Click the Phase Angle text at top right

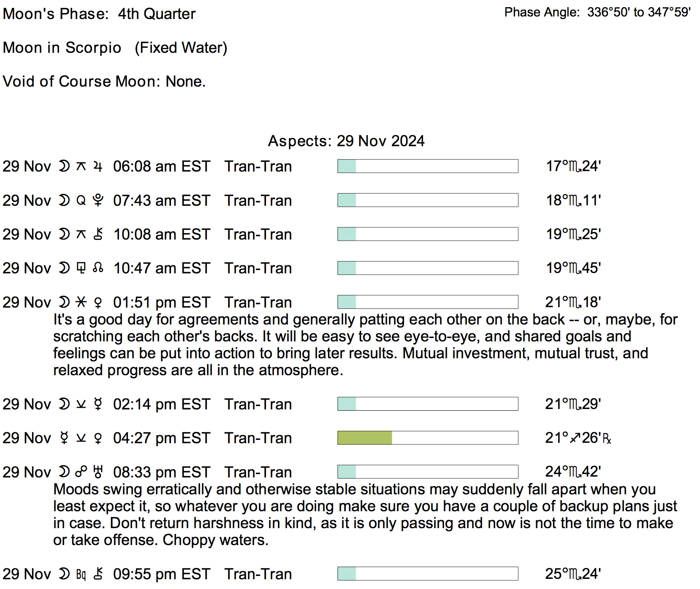coord(597,12)
